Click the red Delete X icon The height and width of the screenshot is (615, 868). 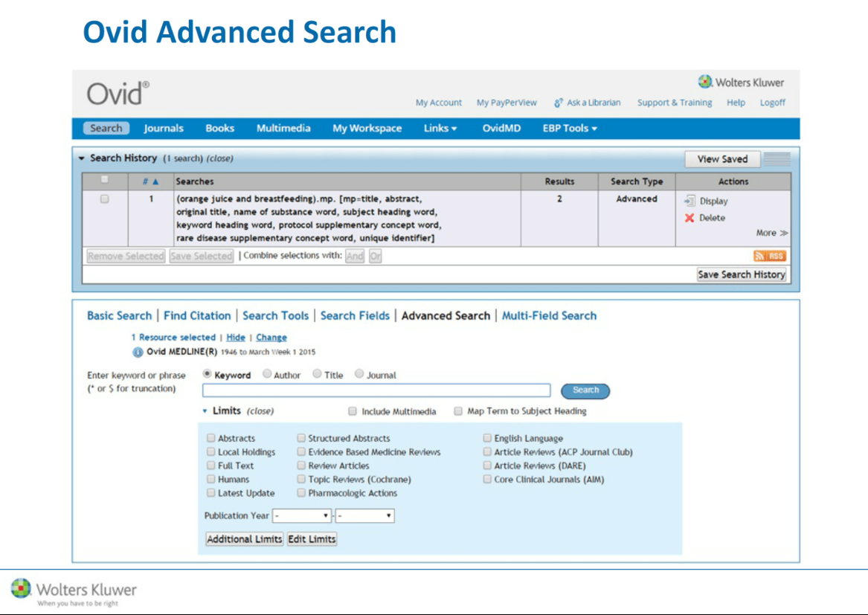pyautogui.click(x=689, y=218)
